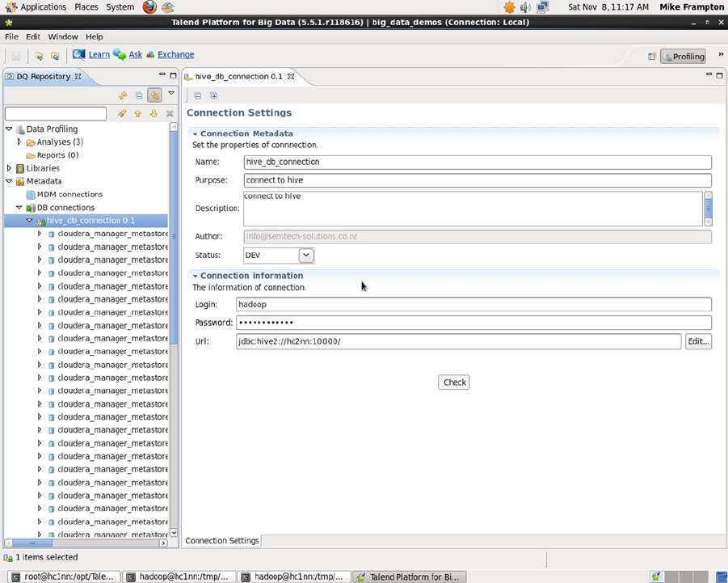
Task: Collapse the hive_db_connection 0.1 tree node
Action: click(29, 221)
